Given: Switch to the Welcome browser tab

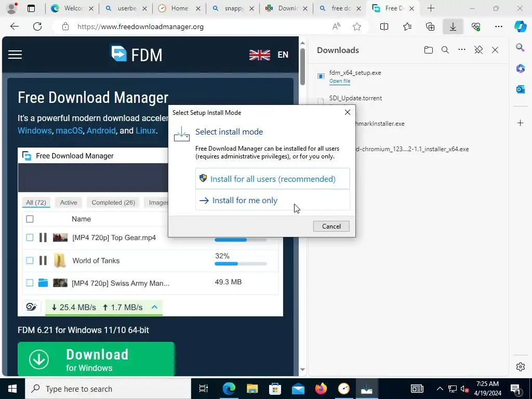Looking at the screenshot, I should [72, 8].
